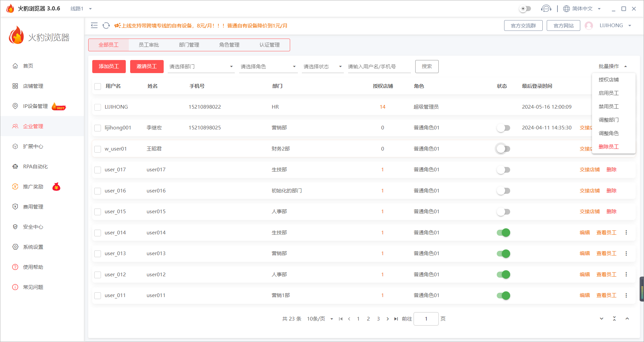This screenshot has height=342, width=644.
Task: Click the collapse-all double chevron icon
Action: (614, 319)
